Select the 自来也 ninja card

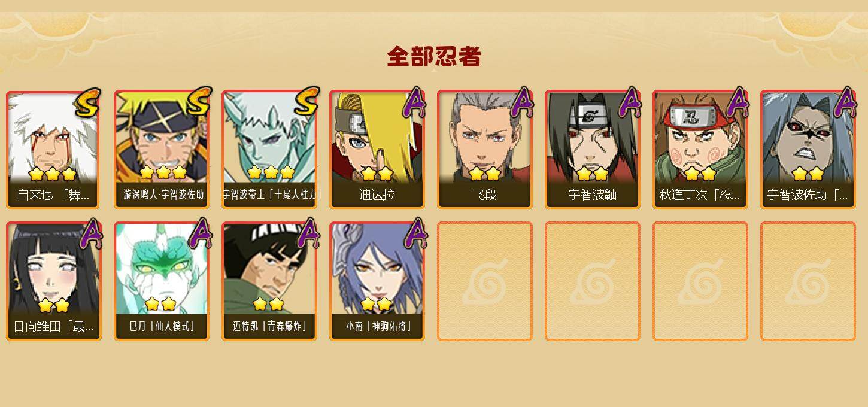pyautogui.click(x=54, y=150)
